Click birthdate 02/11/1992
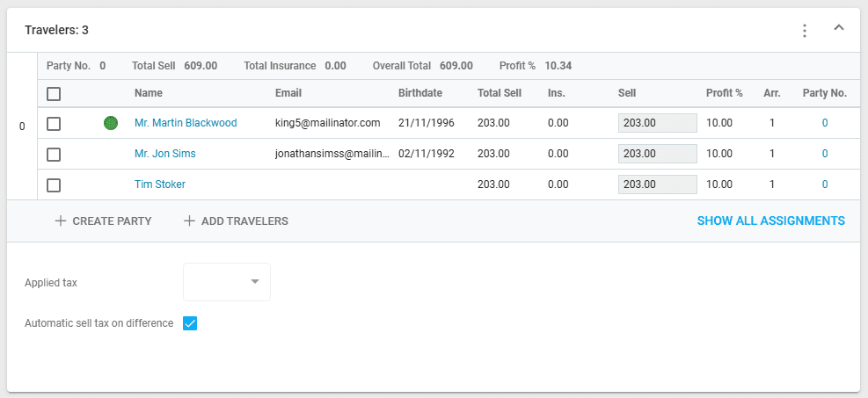 point(427,154)
